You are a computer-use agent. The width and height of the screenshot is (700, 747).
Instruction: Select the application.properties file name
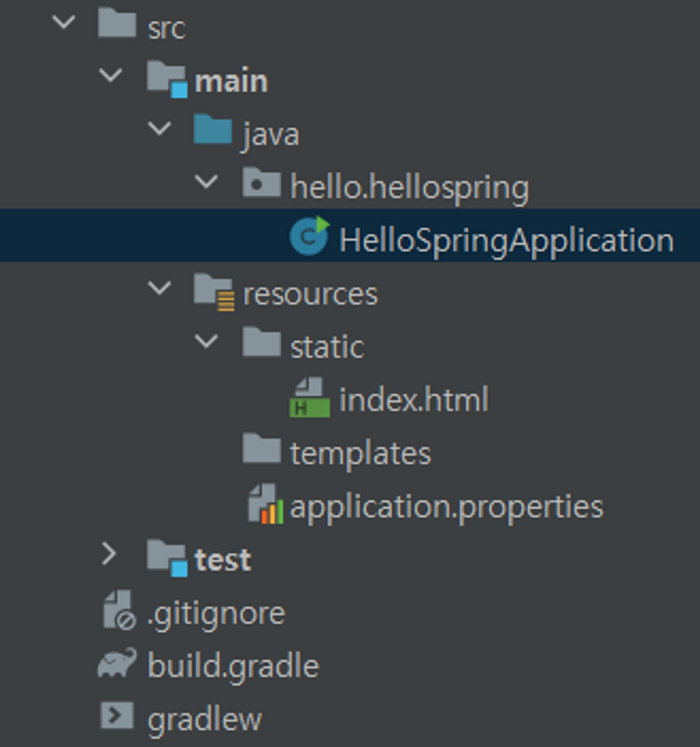446,507
